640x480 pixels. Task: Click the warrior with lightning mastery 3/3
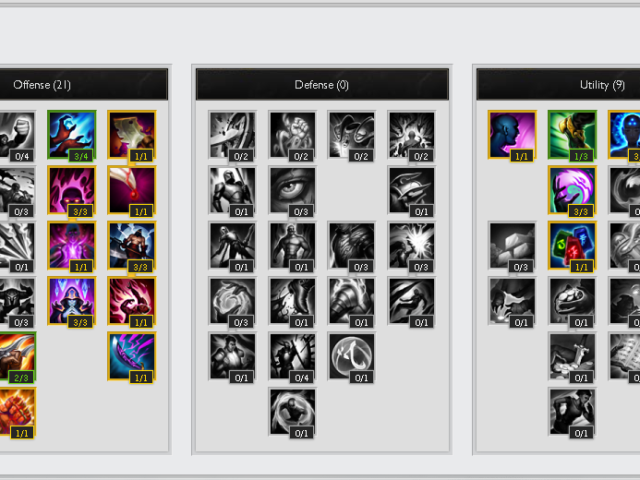pyautogui.click(x=132, y=245)
